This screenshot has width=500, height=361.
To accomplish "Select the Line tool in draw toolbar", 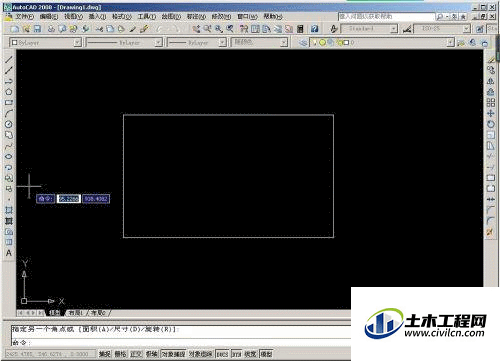I will click(9, 60).
